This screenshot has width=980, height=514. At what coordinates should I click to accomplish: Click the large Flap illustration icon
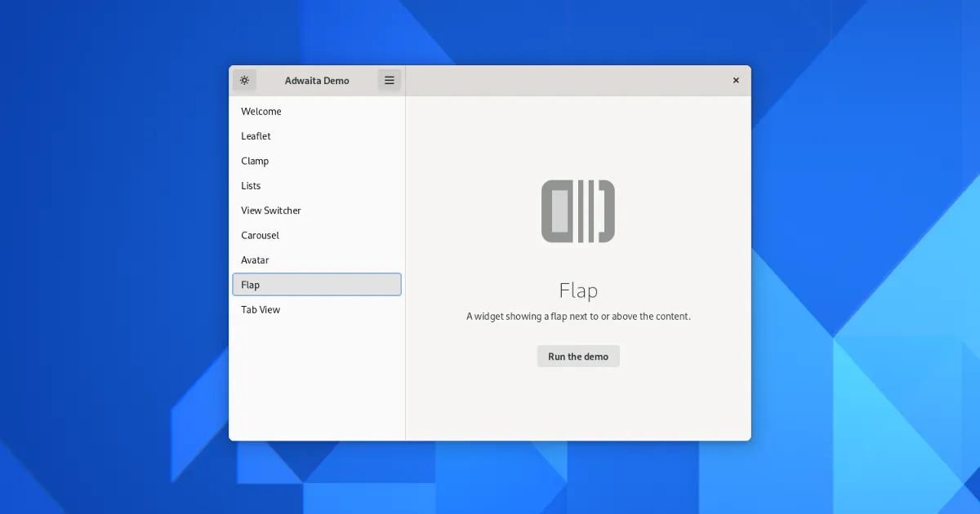click(578, 211)
